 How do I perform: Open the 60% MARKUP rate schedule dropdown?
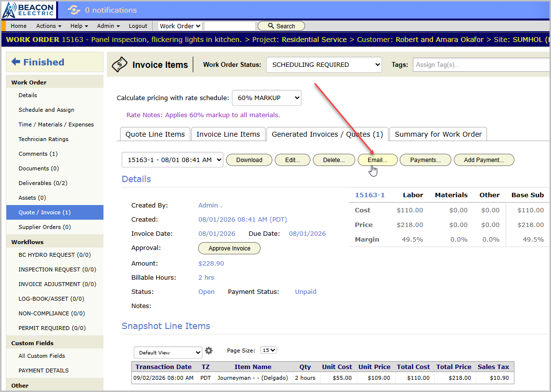click(266, 98)
